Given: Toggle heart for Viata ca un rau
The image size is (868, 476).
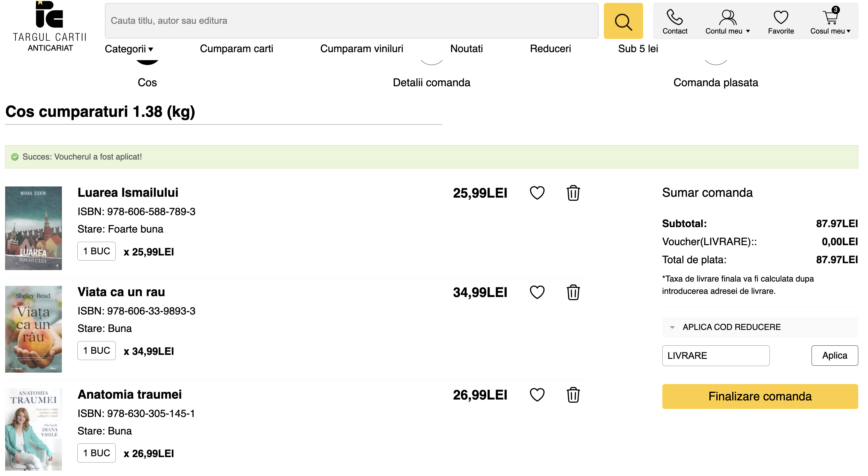Looking at the screenshot, I should coord(537,292).
